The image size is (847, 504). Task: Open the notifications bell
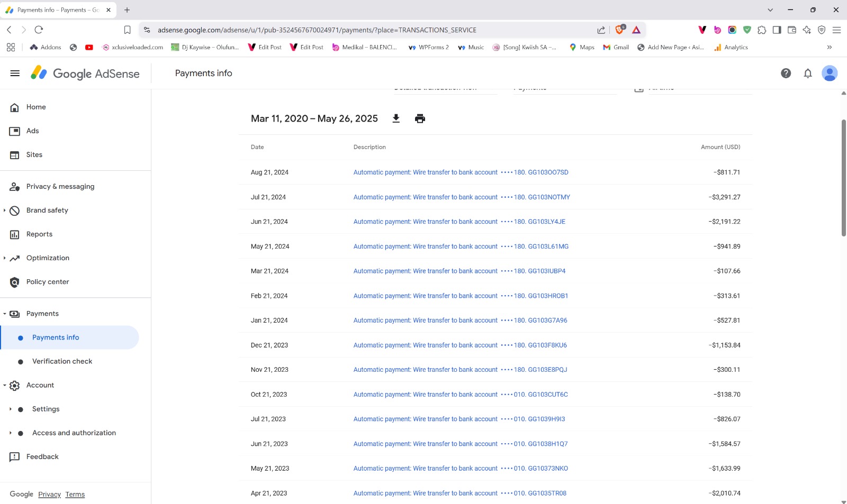[x=807, y=74]
